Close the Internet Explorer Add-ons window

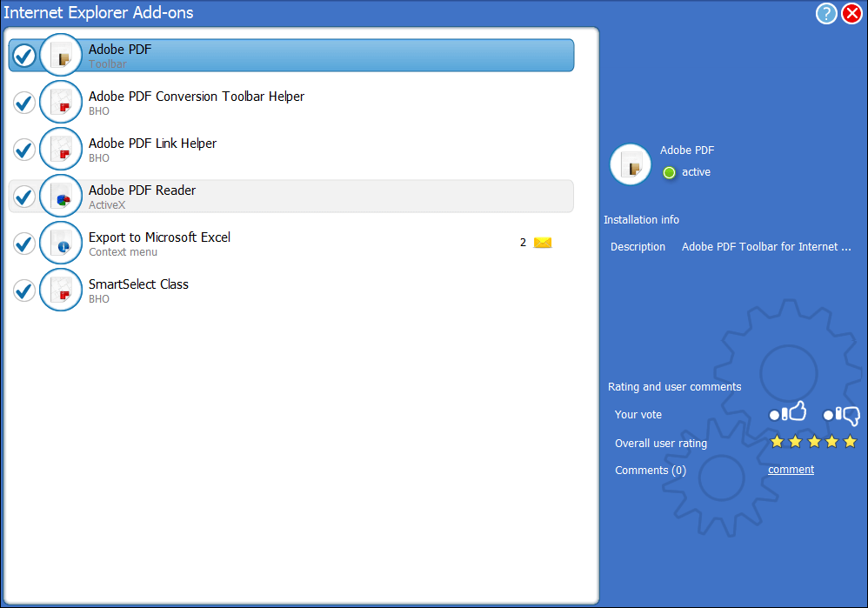(x=852, y=13)
